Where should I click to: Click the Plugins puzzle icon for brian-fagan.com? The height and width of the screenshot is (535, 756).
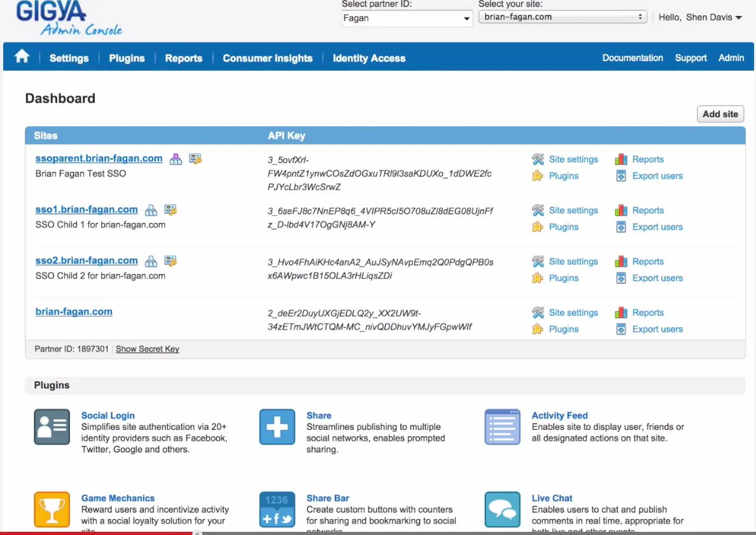click(x=538, y=329)
